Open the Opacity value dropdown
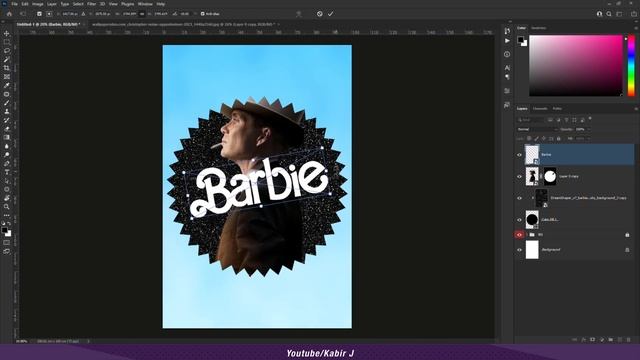 (x=588, y=129)
